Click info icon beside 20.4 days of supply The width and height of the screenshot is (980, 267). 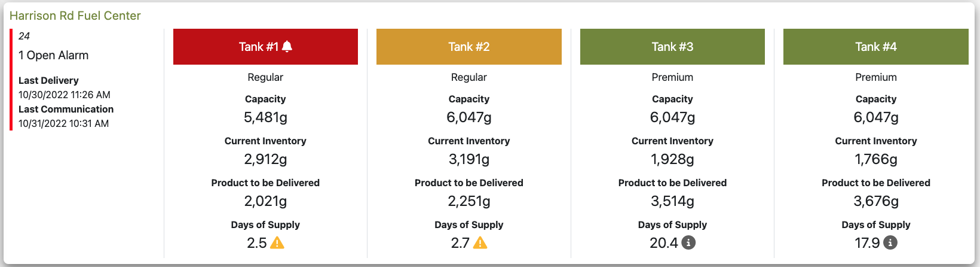point(688,242)
